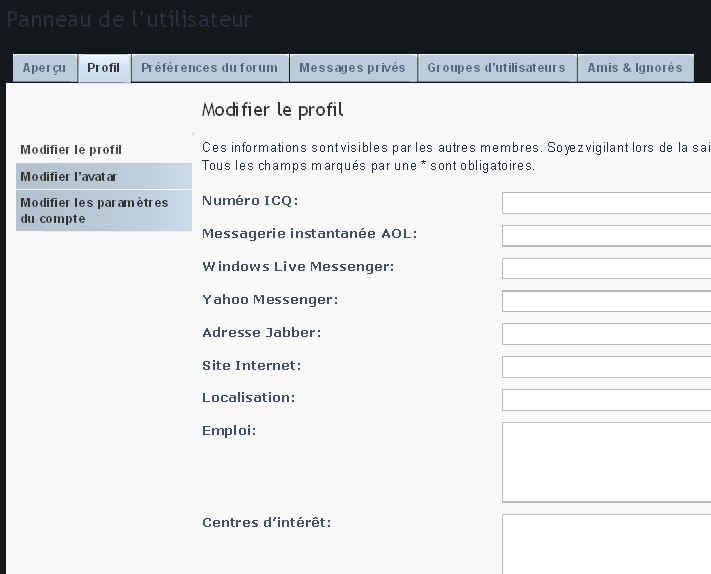711x574 pixels.
Task: Focus the Centres d'intérêt text area
Action: (606, 544)
